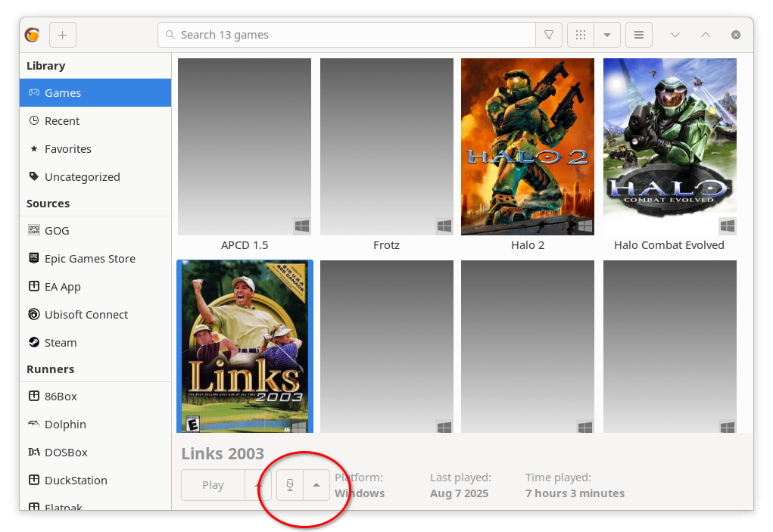Filter by the 86Box runner
The height and width of the screenshot is (532, 773).
(x=95, y=397)
